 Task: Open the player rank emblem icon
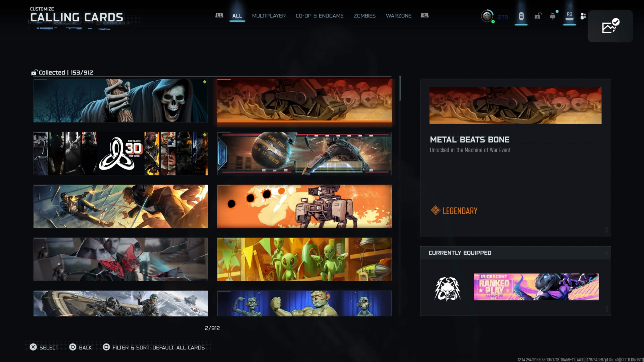pyautogui.click(x=487, y=16)
